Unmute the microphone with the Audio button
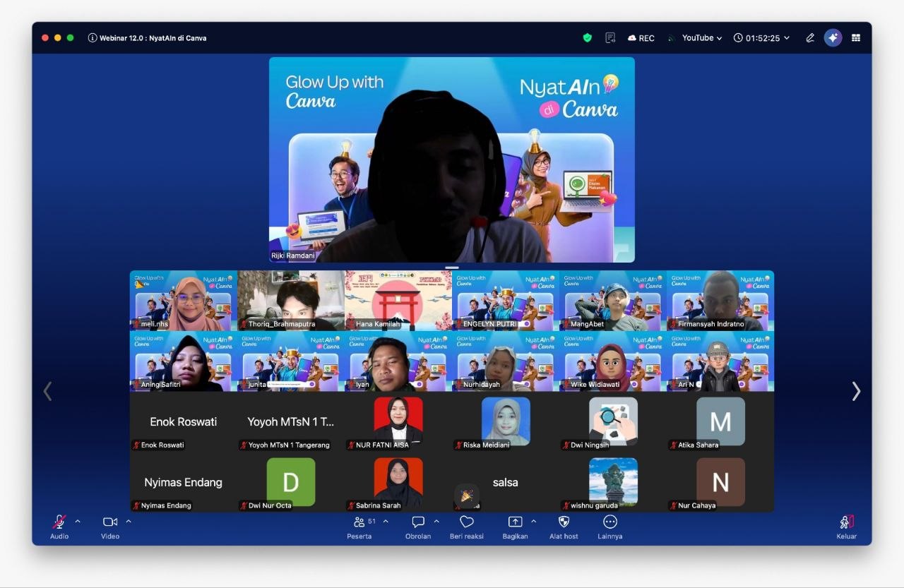Screen dimensions: 904x588 point(59,527)
